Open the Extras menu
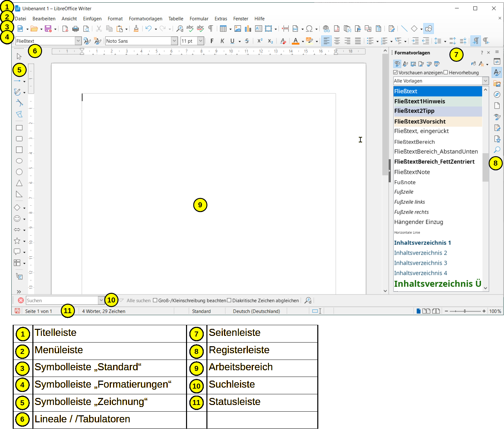The width and height of the screenshot is (504, 429). point(221,19)
